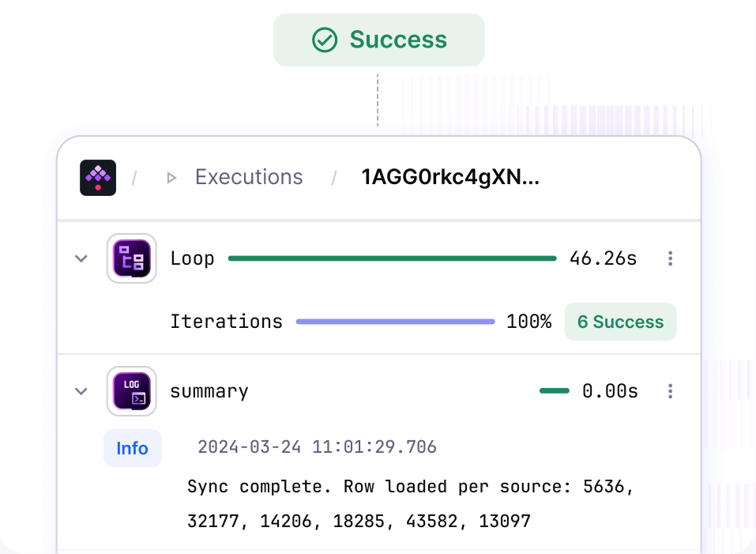
Task: Click the summary duration 0.00s
Action: [x=610, y=391]
